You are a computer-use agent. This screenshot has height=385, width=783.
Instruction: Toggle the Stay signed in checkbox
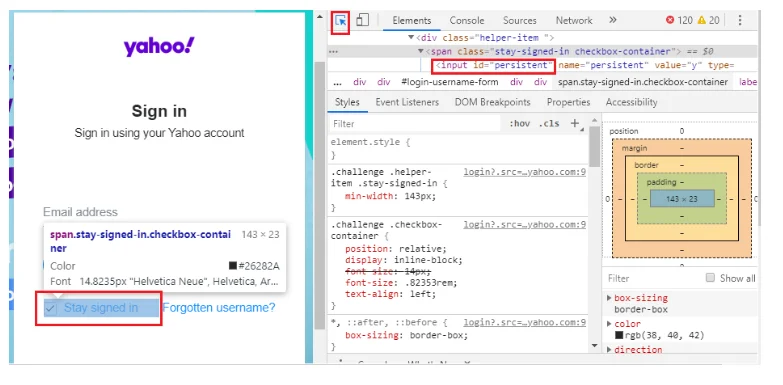tap(50, 308)
